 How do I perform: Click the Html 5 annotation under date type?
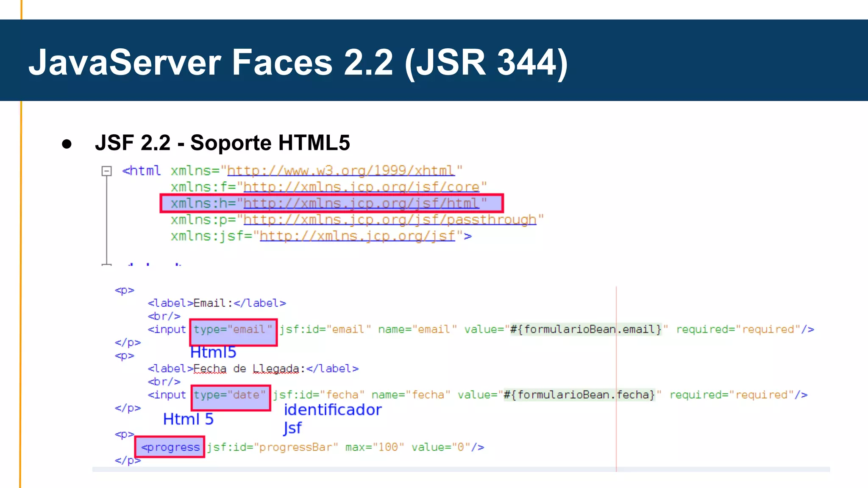[x=188, y=419]
